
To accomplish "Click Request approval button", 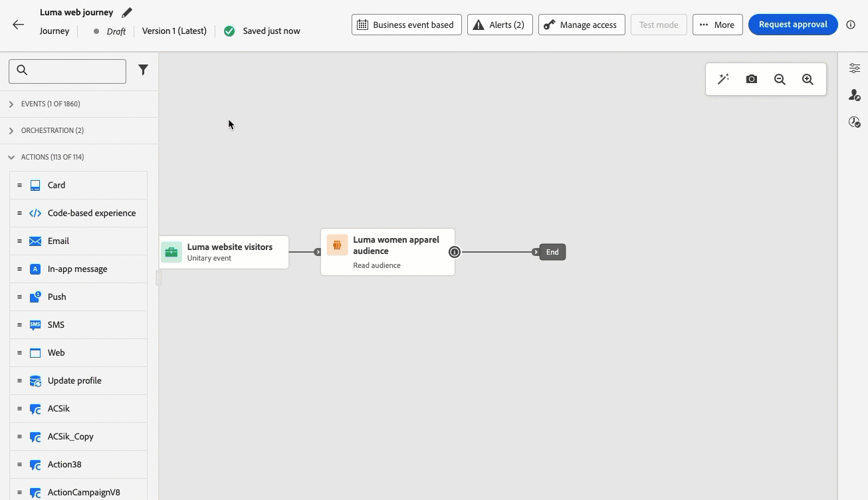I will click(793, 25).
